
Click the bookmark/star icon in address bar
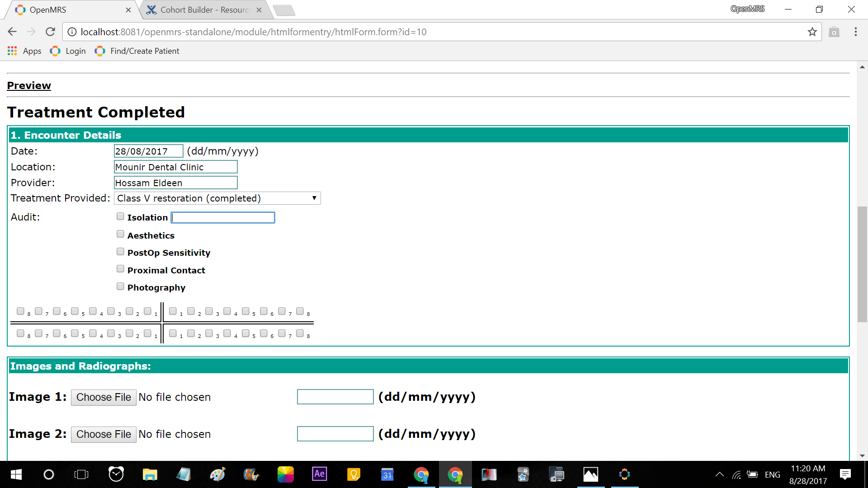coord(812,32)
